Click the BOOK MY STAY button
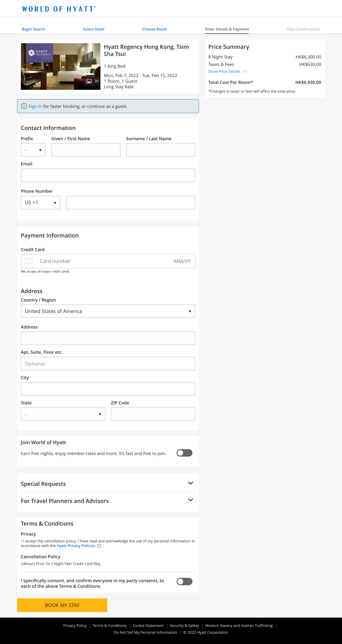This screenshot has width=342, height=644. coord(62,605)
